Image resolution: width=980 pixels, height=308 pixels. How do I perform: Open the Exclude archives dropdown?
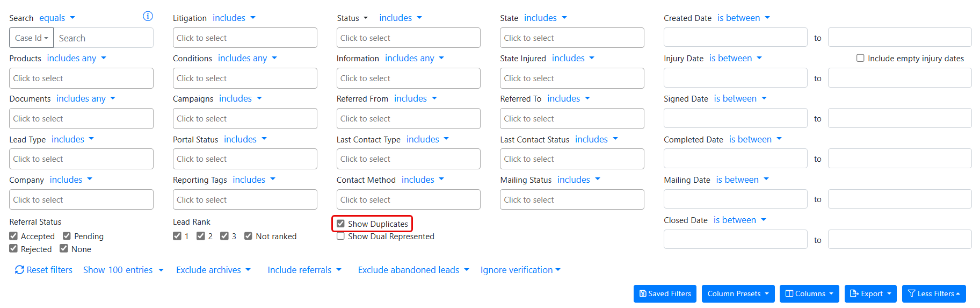pos(213,270)
